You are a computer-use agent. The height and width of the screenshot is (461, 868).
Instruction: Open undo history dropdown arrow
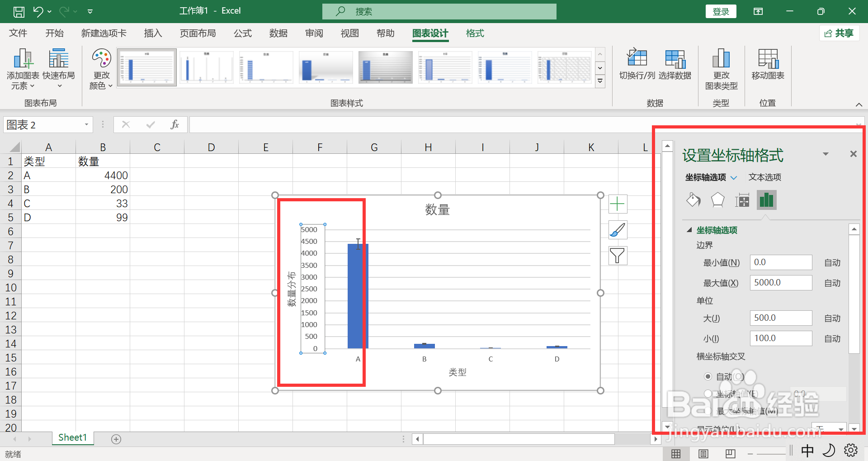pyautogui.click(x=49, y=11)
